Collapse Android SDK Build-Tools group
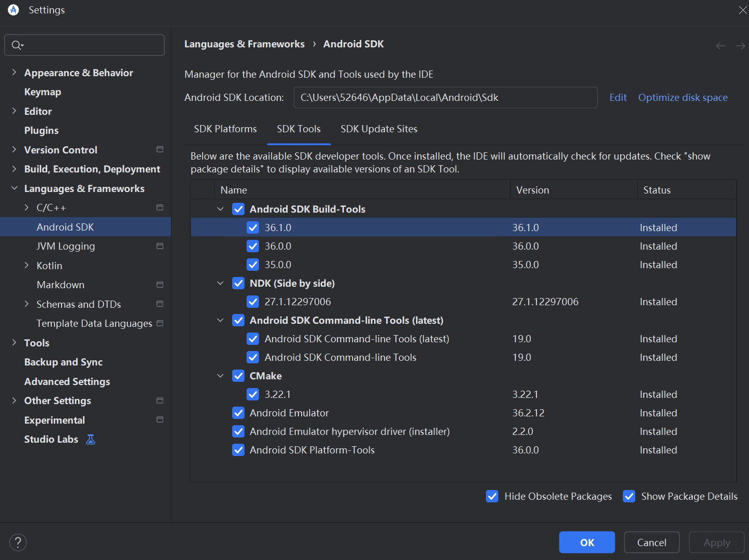 (x=220, y=209)
